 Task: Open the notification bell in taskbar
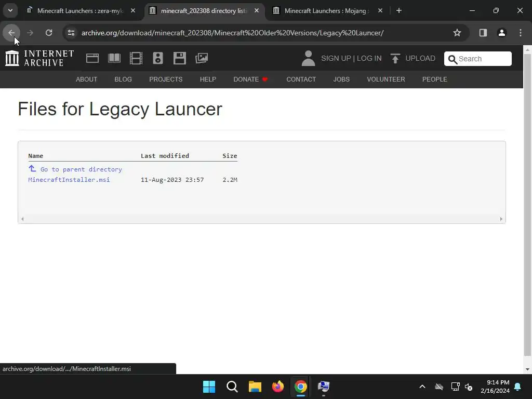518,387
